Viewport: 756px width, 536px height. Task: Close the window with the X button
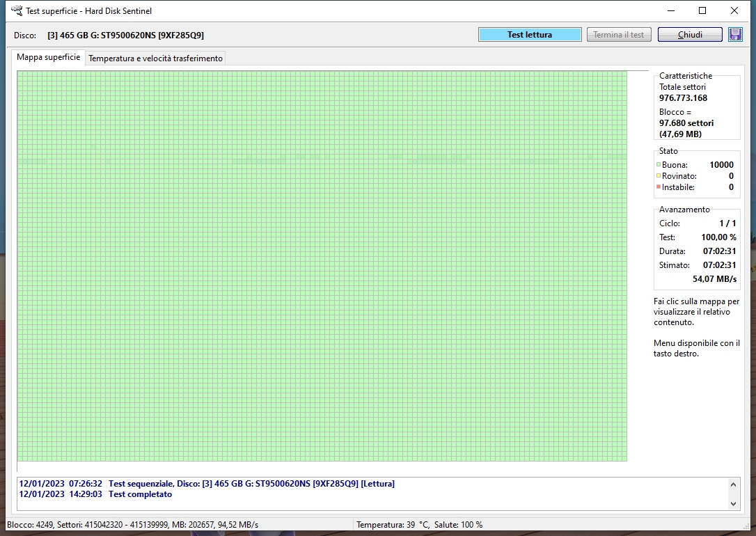[734, 10]
